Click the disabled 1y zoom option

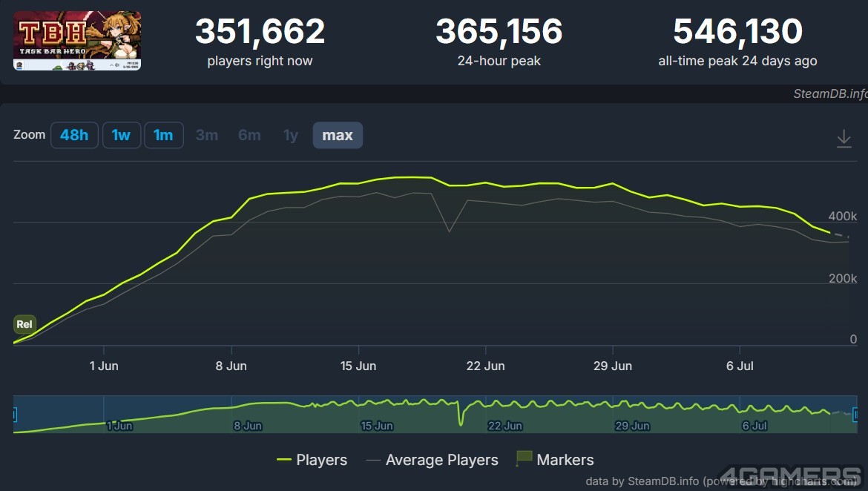[291, 135]
